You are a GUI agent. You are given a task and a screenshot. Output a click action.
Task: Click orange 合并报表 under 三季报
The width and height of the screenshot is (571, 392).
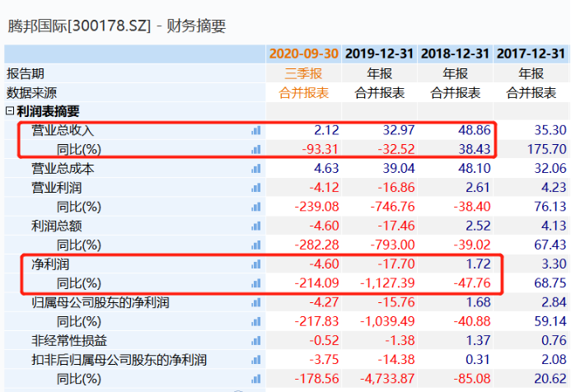(x=304, y=93)
